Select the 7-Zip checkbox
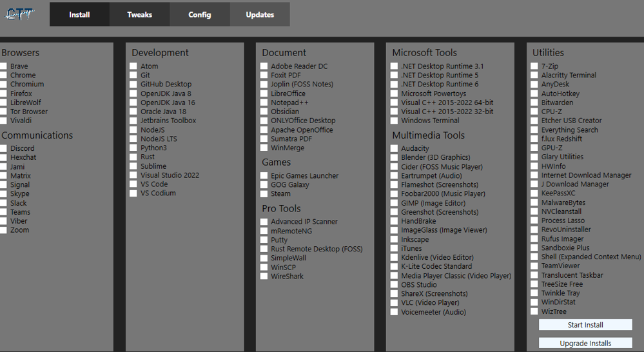Screen dimensions: 644x352 click(534, 66)
